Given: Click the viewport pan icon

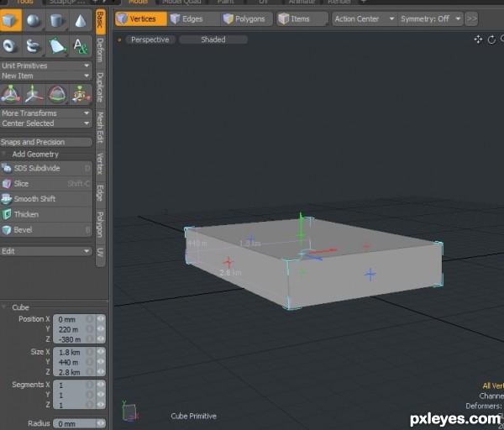Looking at the screenshot, I should point(478,39).
